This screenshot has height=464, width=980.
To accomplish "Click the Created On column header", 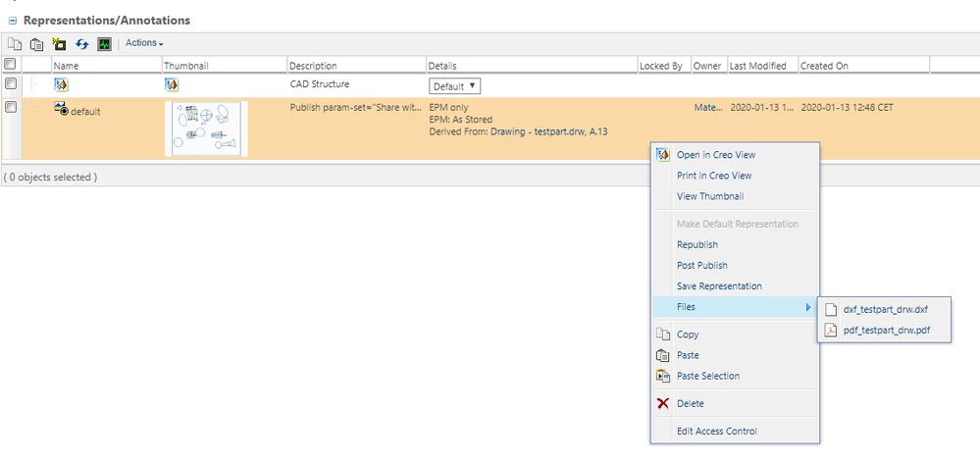I will (x=824, y=66).
